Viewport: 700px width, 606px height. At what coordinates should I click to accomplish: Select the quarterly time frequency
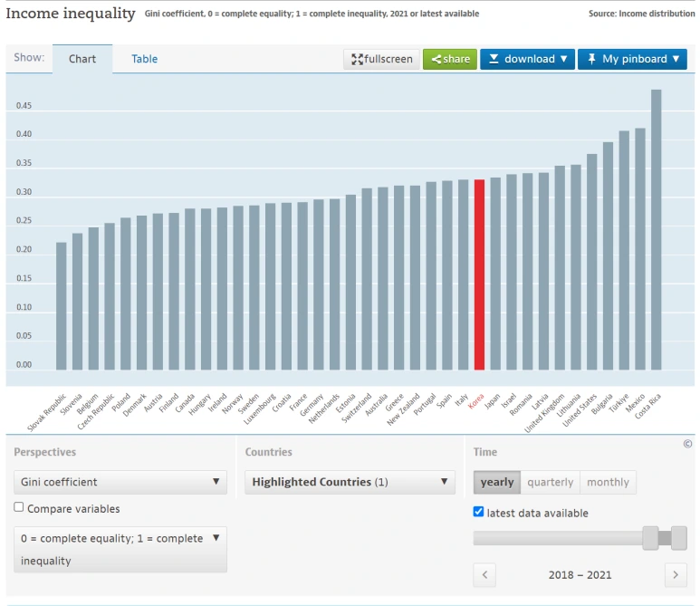point(550,482)
